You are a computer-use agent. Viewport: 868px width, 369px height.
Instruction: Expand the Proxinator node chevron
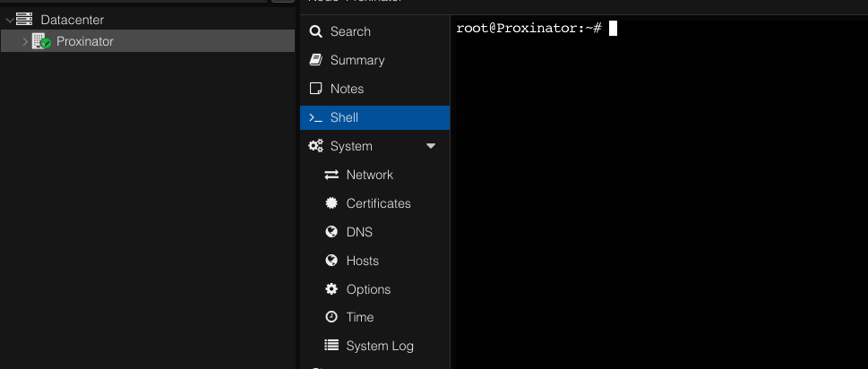click(25, 41)
